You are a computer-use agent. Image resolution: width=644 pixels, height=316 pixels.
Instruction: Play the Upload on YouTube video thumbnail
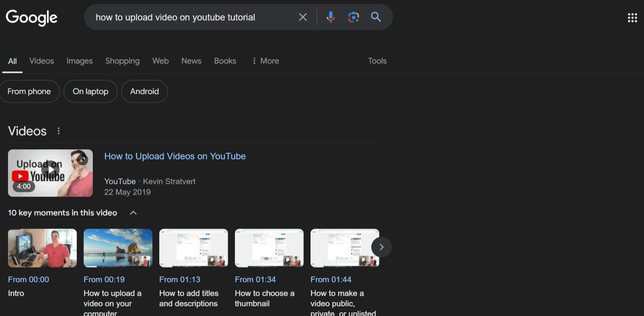tap(50, 173)
